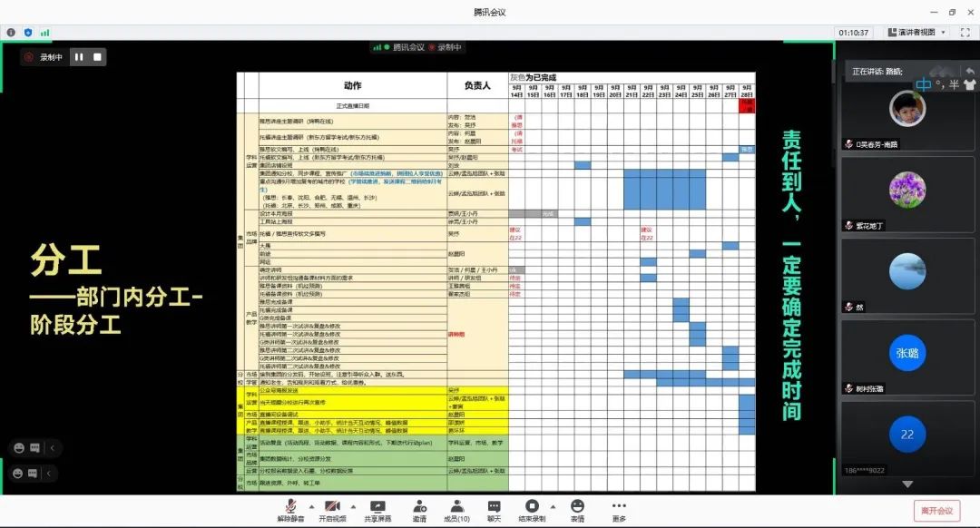Expand the video options arrow beside camera
The image size is (980, 528).
point(352,505)
